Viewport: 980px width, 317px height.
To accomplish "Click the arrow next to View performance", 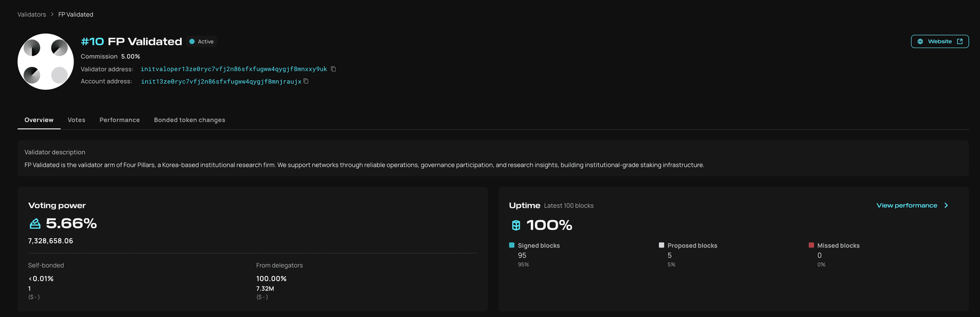I will pos(946,205).
